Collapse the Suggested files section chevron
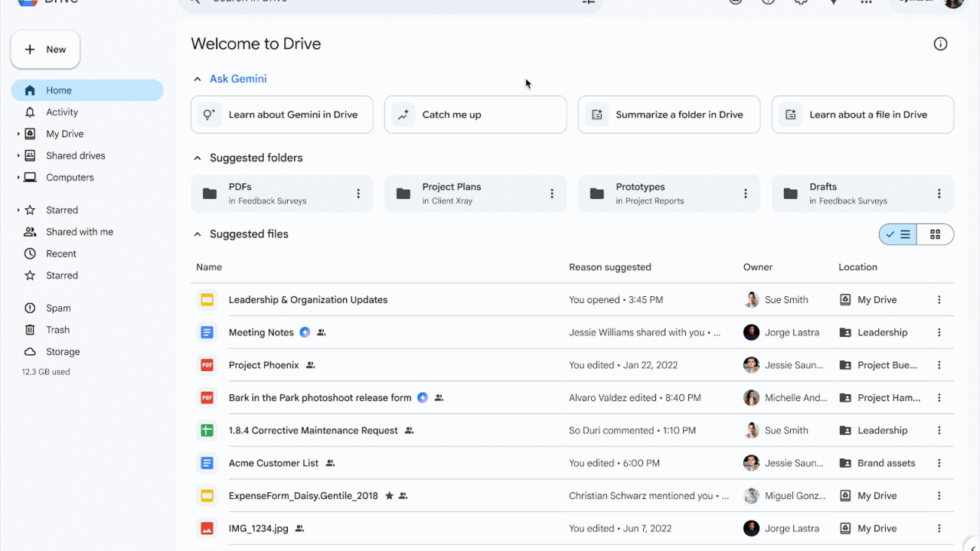Image resolution: width=980 pixels, height=551 pixels. tap(198, 234)
